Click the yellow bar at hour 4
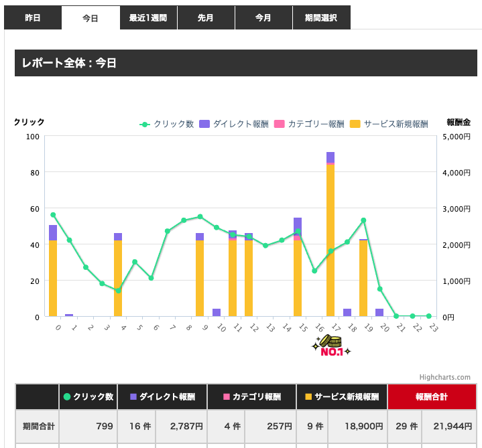The width and height of the screenshot is (482, 448). [118, 278]
